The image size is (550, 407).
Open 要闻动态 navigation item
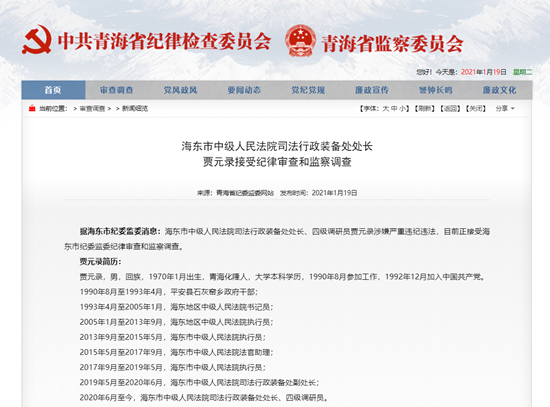(x=244, y=90)
